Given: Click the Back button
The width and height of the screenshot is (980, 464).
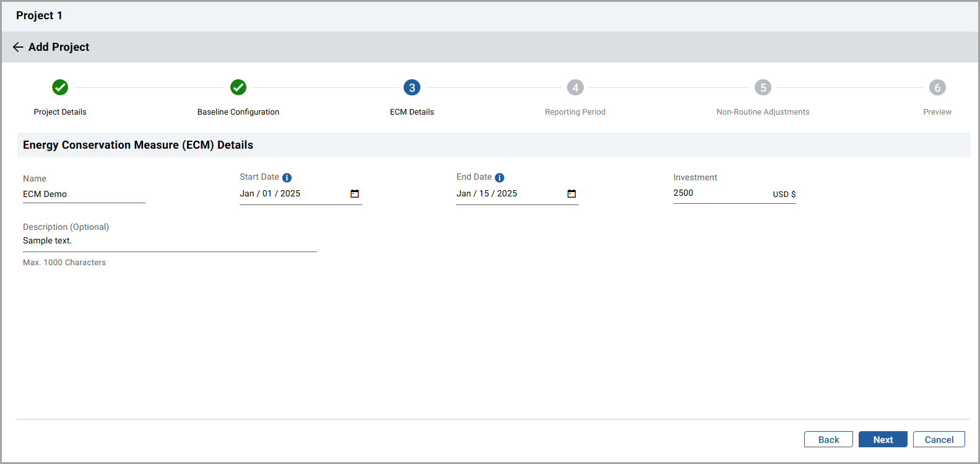Looking at the screenshot, I should point(828,439).
